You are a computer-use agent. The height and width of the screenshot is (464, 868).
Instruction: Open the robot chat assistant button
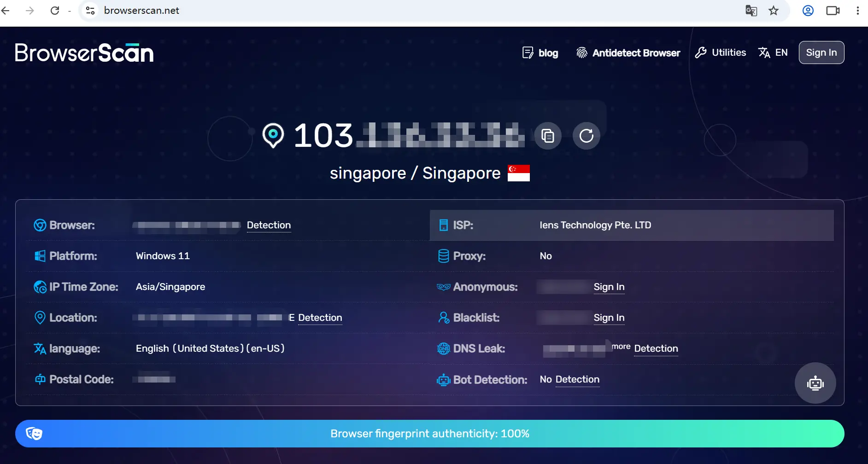pos(815,383)
